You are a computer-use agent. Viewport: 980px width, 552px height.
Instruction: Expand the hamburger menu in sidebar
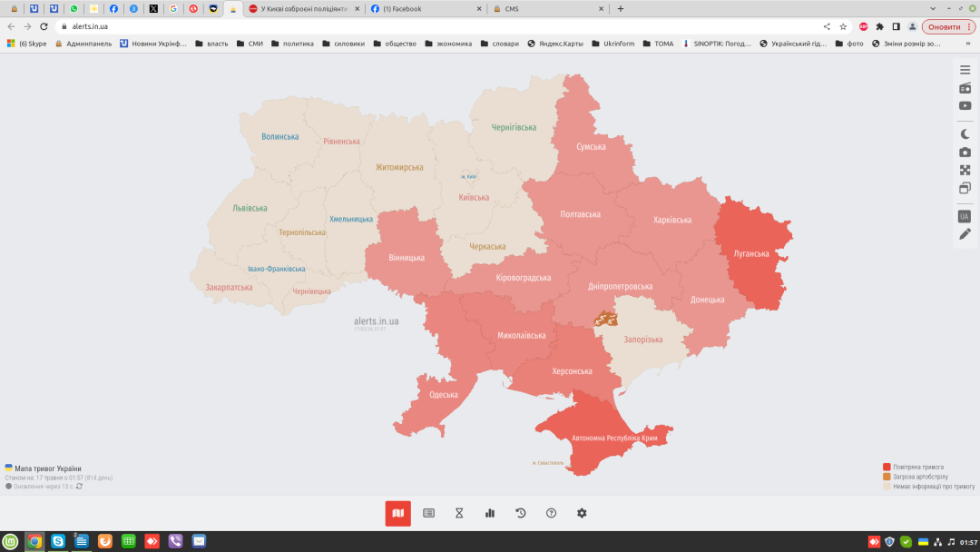point(965,68)
